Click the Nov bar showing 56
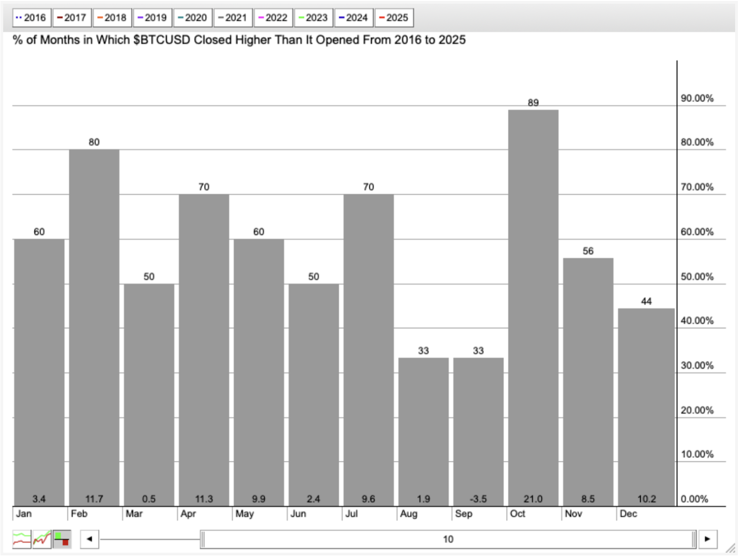The height and width of the screenshot is (560, 742). [588, 382]
